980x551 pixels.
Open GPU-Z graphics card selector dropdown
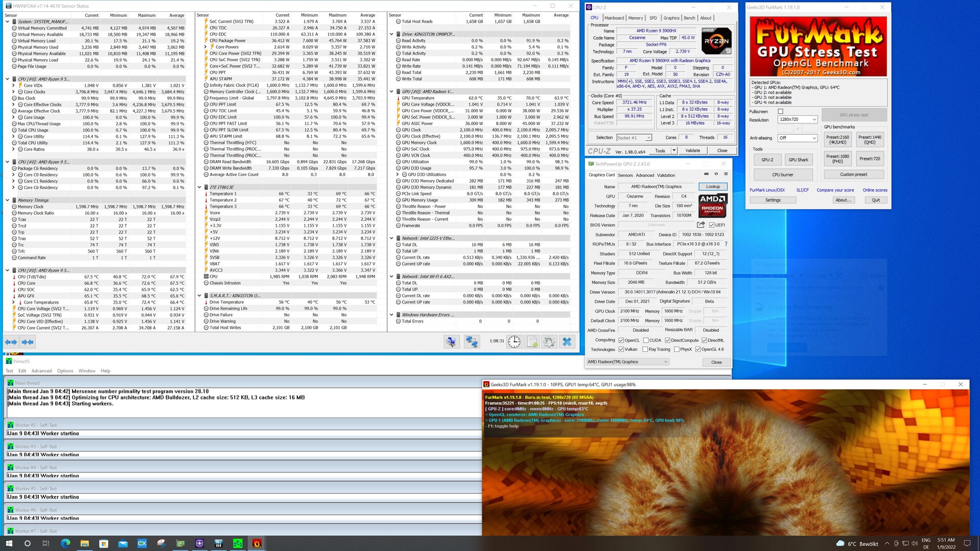click(627, 362)
